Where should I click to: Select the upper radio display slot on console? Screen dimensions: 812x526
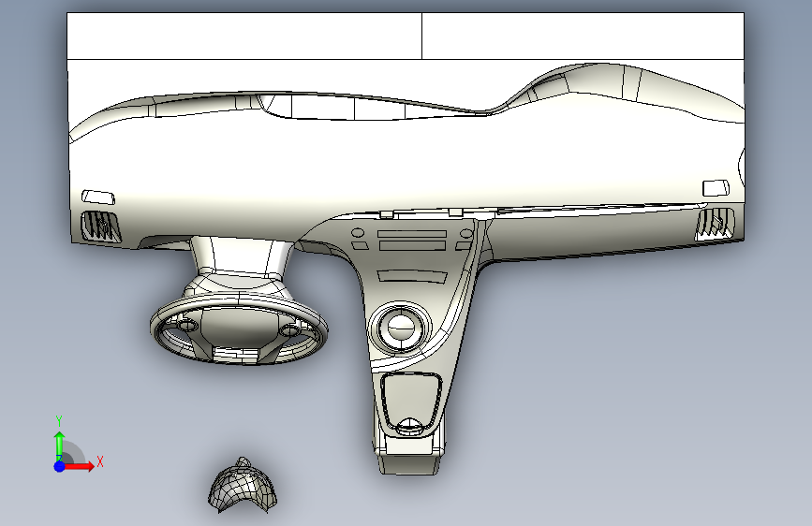tap(412, 234)
